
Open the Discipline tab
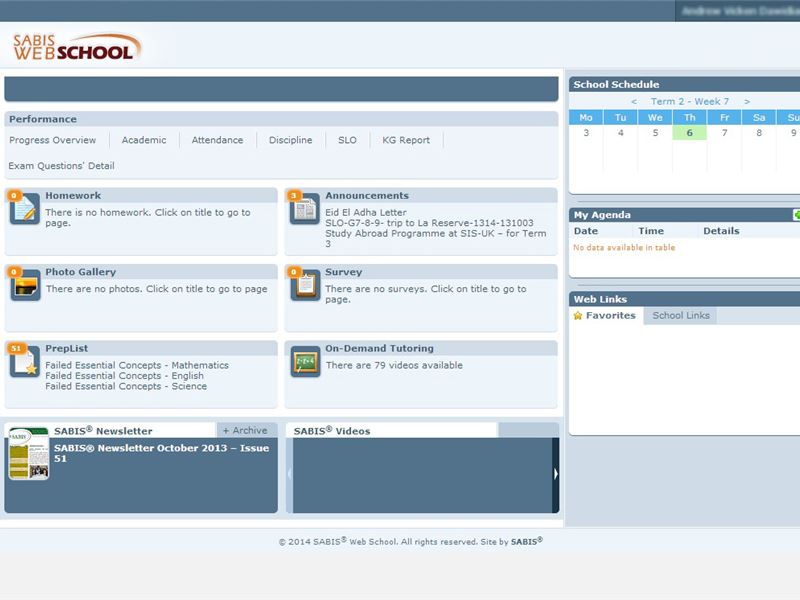pyautogui.click(x=290, y=140)
